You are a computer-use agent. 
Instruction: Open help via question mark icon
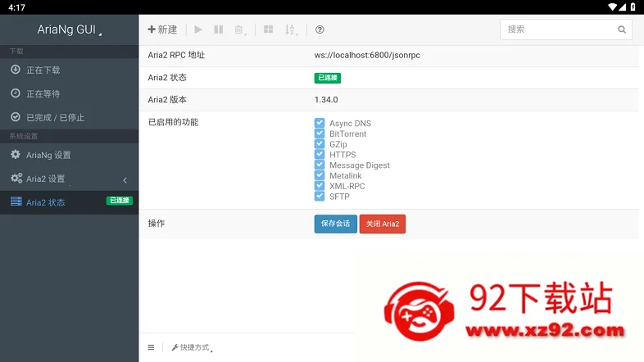point(320,29)
